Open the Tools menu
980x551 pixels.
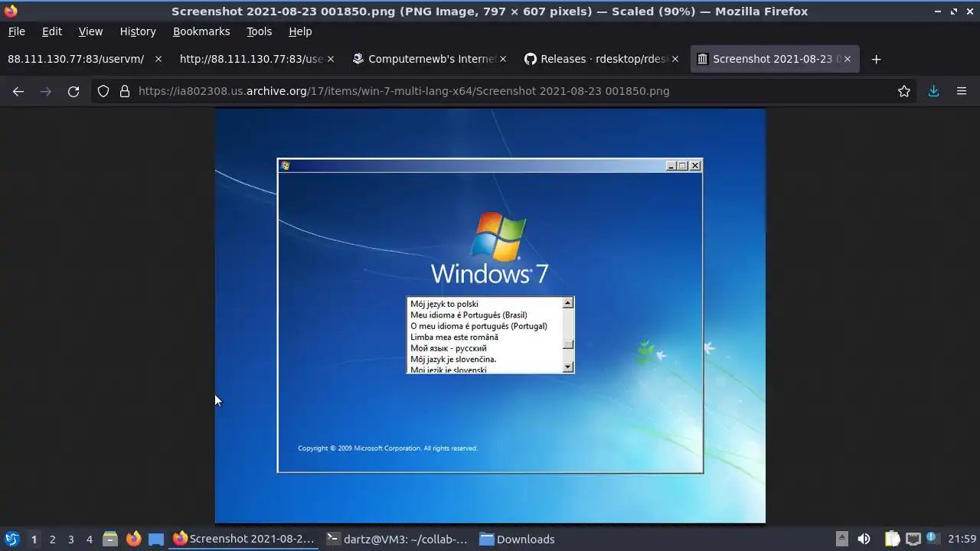259,31
